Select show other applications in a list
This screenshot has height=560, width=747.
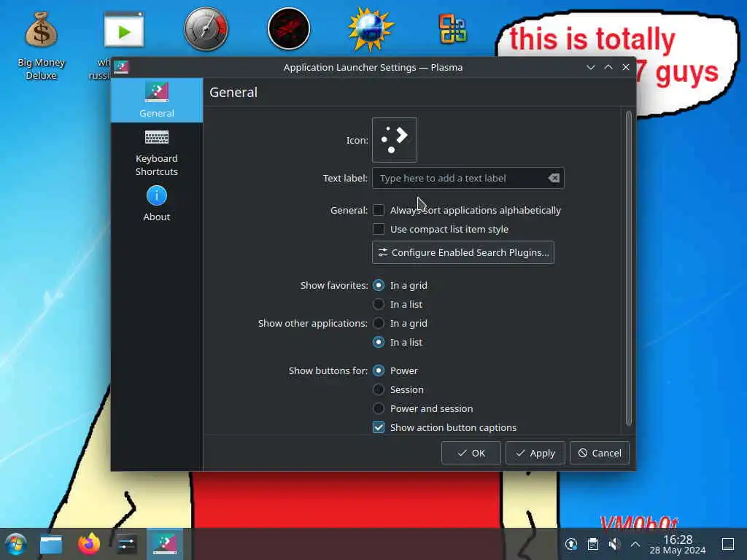click(x=379, y=342)
